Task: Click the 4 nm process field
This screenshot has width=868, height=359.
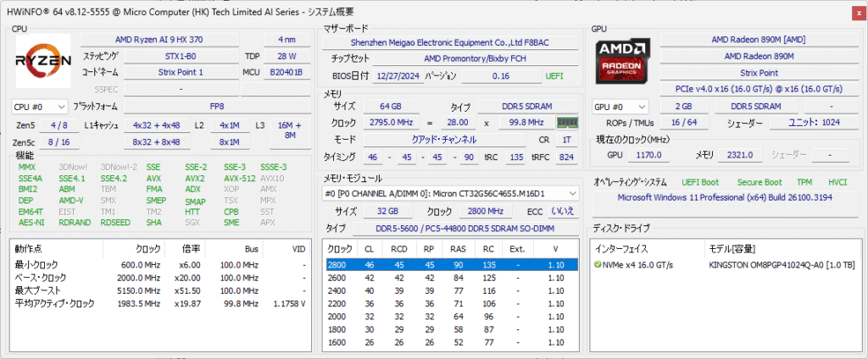Action: pos(287,39)
